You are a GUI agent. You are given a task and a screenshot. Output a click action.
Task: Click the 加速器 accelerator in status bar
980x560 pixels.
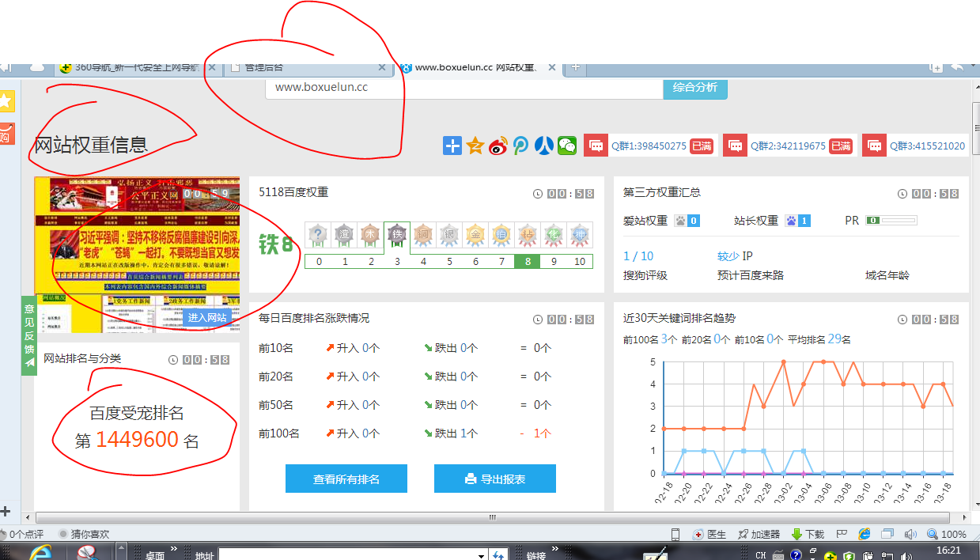(759, 534)
